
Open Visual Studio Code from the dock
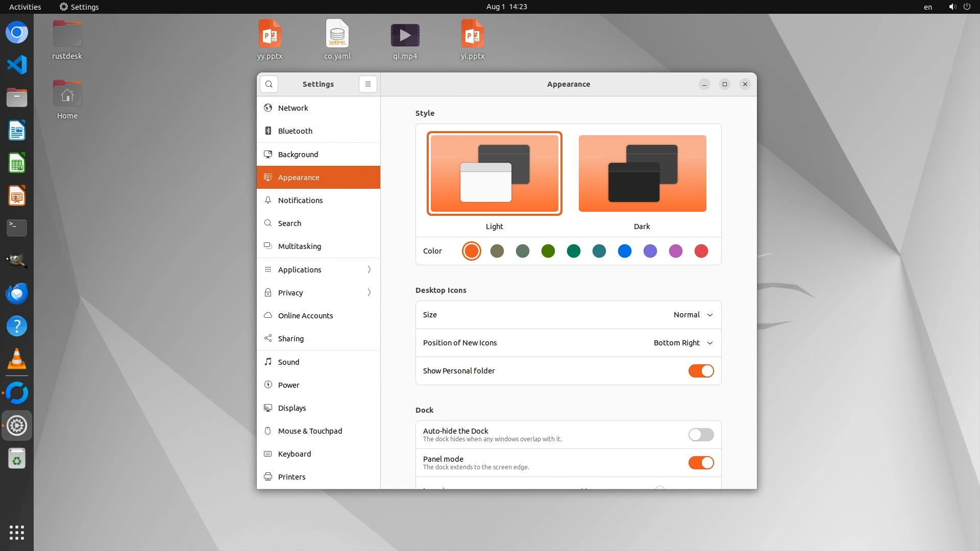[17, 65]
